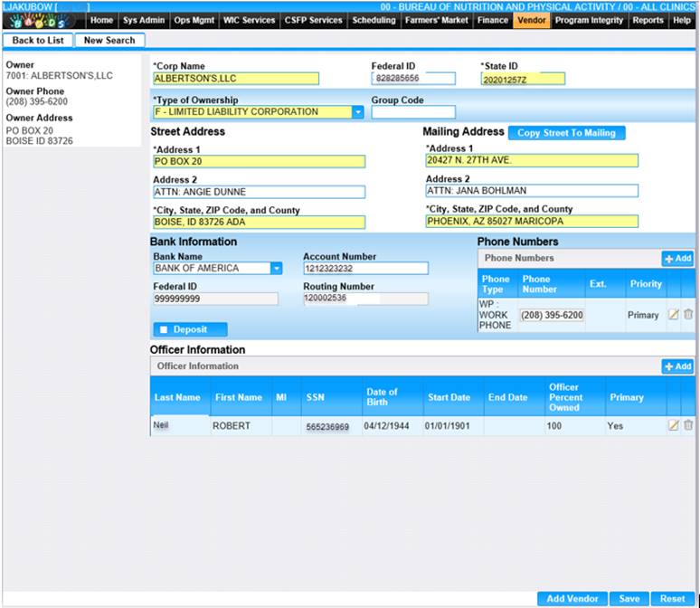Open the Sys Admin menu

click(x=144, y=21)
